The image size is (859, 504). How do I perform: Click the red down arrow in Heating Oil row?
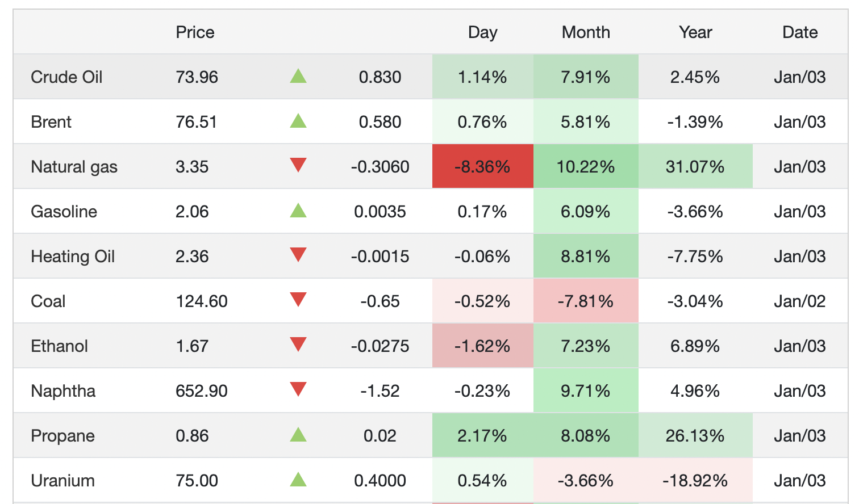[298, 255]
